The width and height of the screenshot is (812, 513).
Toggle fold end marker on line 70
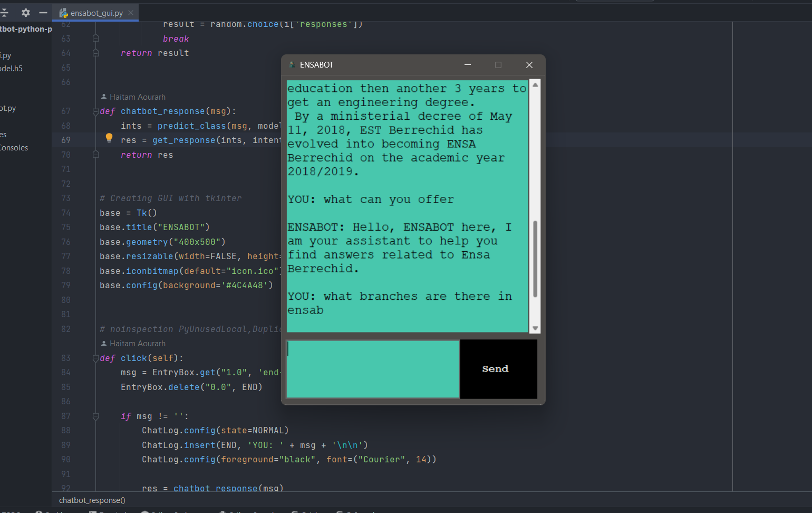95,155
